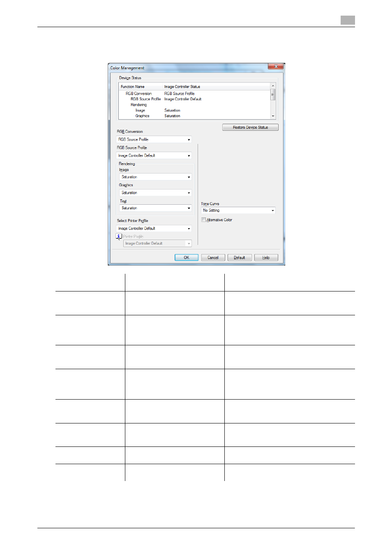Close the Color Management dialog
Image resolution: width=392 pixels, height=555 pixels.
(276, 67)
